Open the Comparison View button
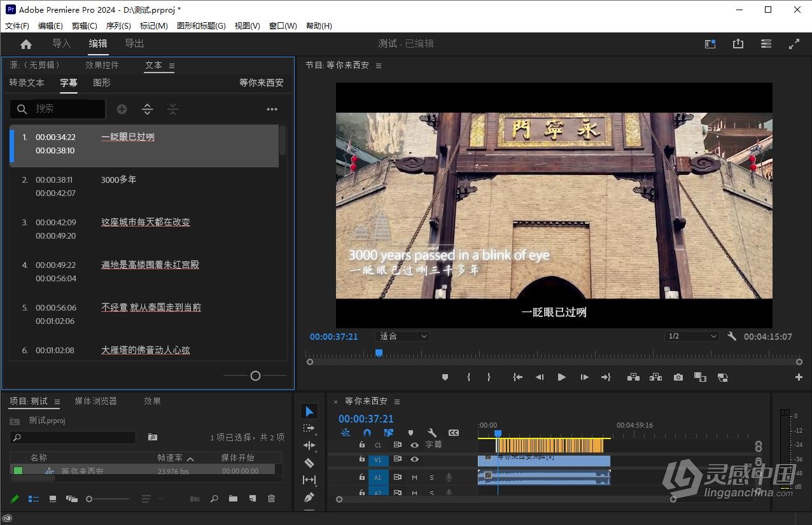Screen dimensions: 812x525 (x=700, y=377)
